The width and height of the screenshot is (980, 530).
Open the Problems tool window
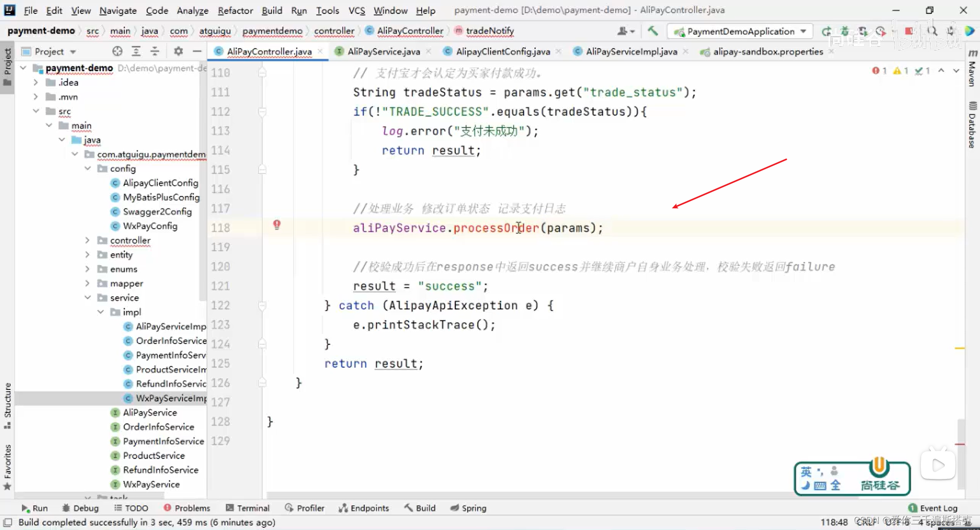(x=187, y=508)
